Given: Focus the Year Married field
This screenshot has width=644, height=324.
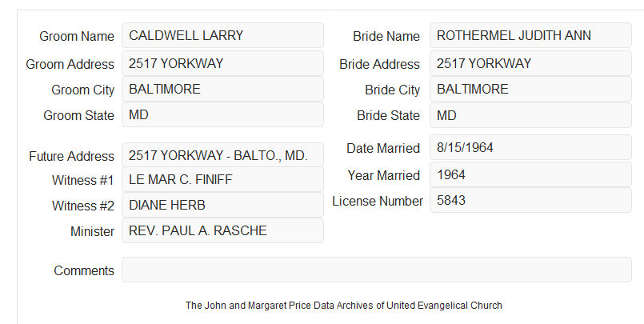Looking at the screenshot, I should (530, 174).
